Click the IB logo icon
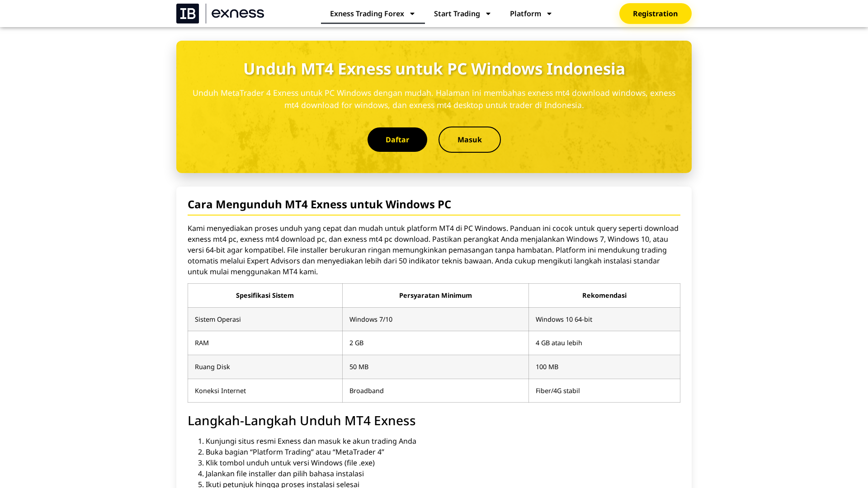 pyautogui.click(x=187, y=14)
